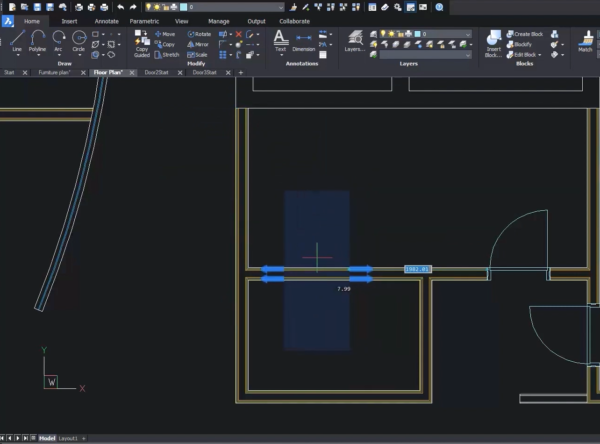Click the Stretch button
Image resolution: width=600 pixels, height=444 pixels.
167,54
